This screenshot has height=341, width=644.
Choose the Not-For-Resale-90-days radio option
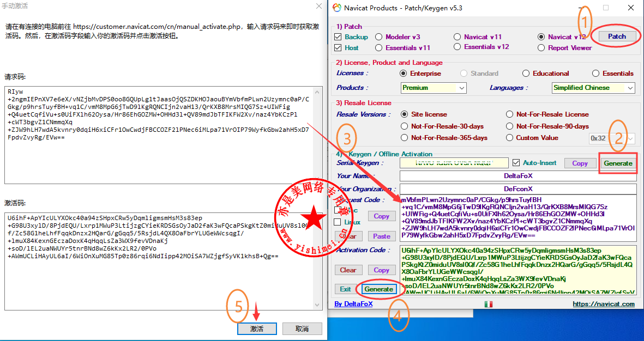[510, 126]
